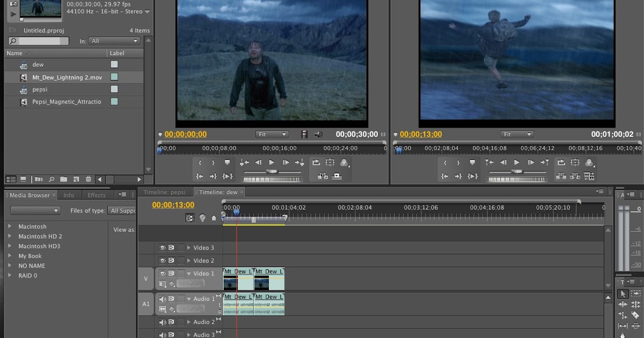
Task: Play the clip in the Source monitor
Action: coord(272,163)
